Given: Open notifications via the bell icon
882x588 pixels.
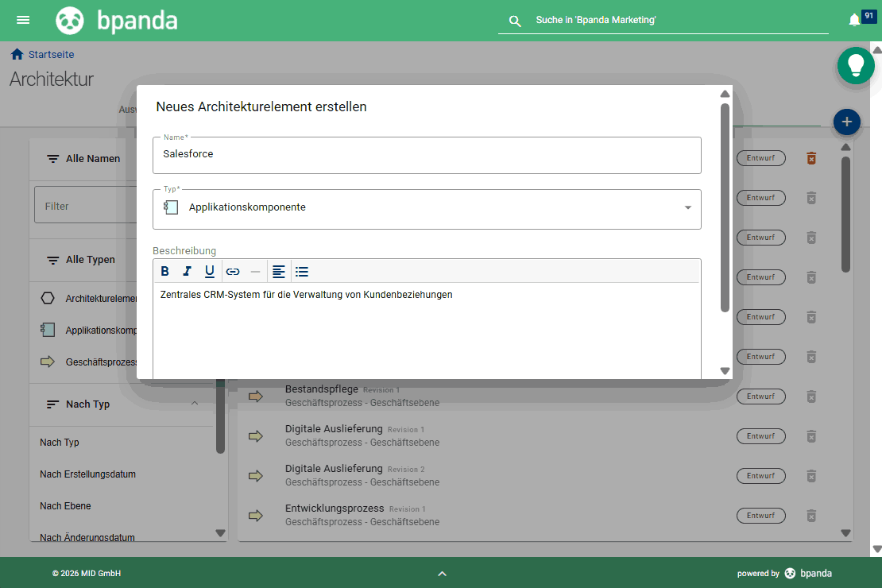Looking at the screenshot, I should [855, 19].
